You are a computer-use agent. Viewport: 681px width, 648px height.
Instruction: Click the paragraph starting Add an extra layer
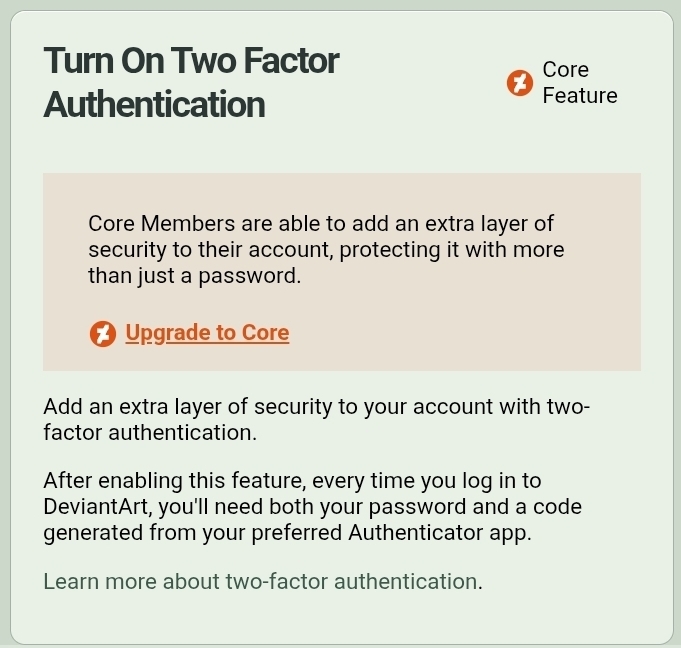point(317,420)
